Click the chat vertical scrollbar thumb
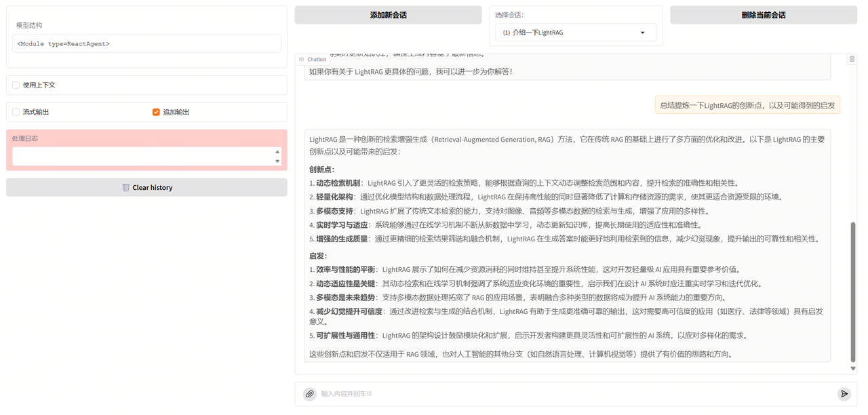This screenshot has height=415, width=868. [853, 292]
